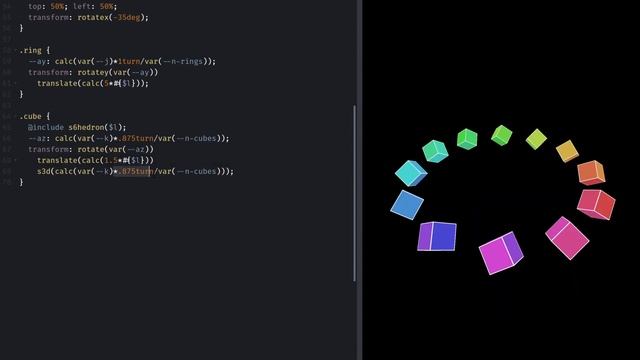Collapse the .cube rule using its fold arrow
Viewport: 640px width, 360px height.
coord(16,116)
